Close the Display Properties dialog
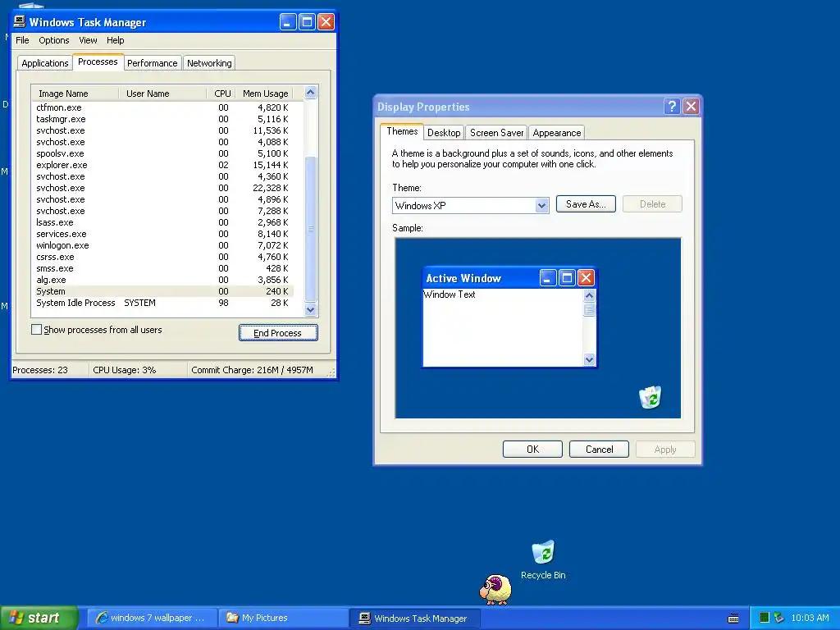Image resolution: width=840 pixels, height=630 pixels. [x=691, y=106]
